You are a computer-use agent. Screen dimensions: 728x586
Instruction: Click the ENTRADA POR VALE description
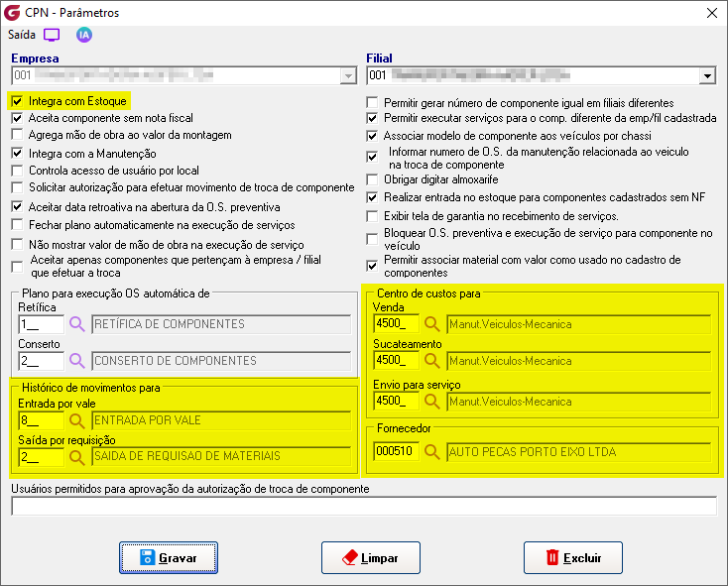(221, 420)
